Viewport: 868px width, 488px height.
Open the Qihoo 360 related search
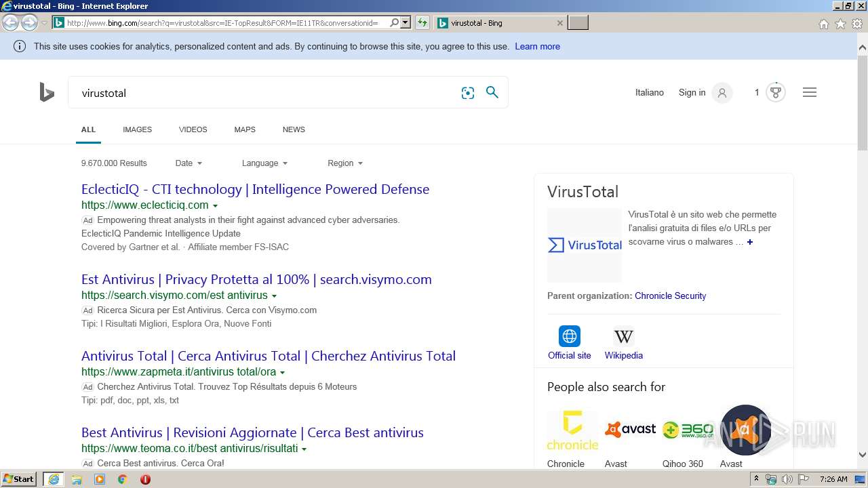click(688, 430)
